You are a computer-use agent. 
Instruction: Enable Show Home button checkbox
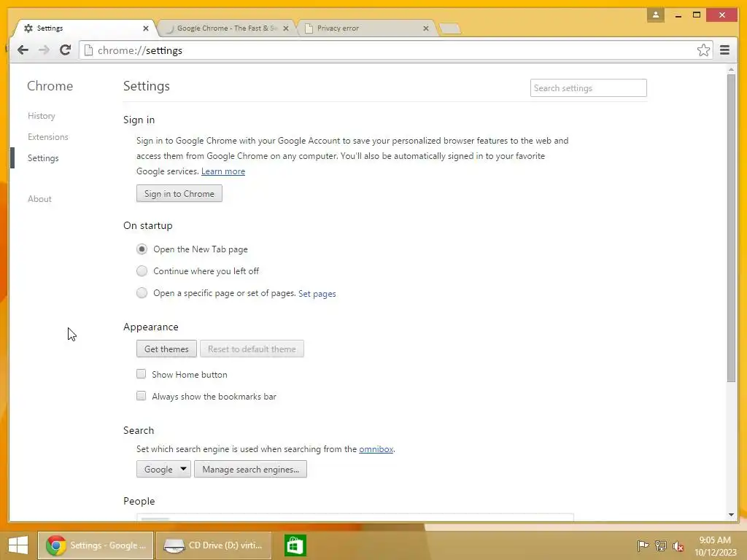coord(141,374)
